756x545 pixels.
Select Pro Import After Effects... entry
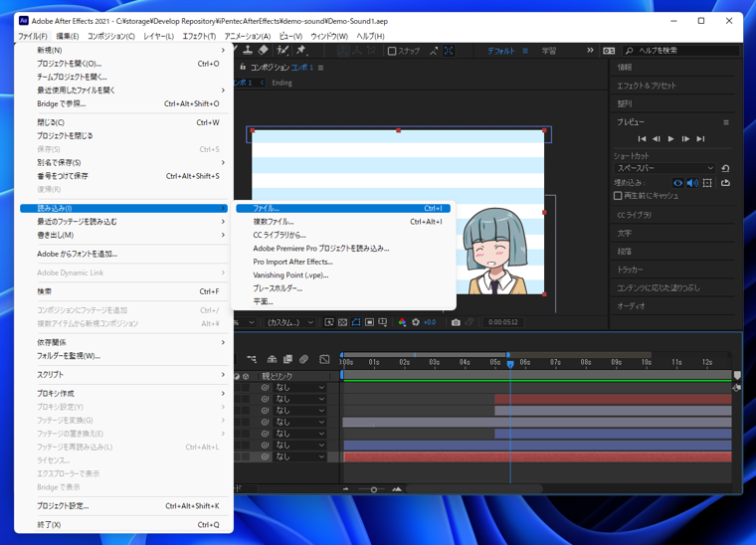pyautogui.click(x=343, y=262)
